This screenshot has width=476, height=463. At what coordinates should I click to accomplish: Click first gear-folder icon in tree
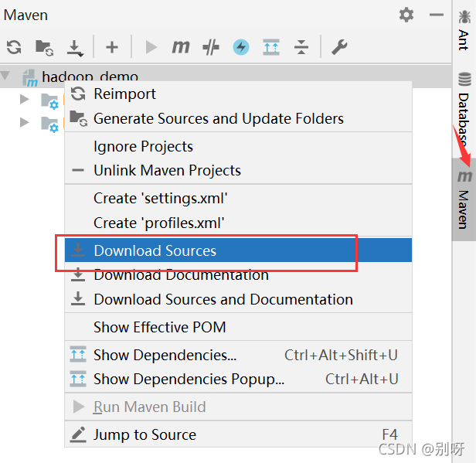click(49, 101)
